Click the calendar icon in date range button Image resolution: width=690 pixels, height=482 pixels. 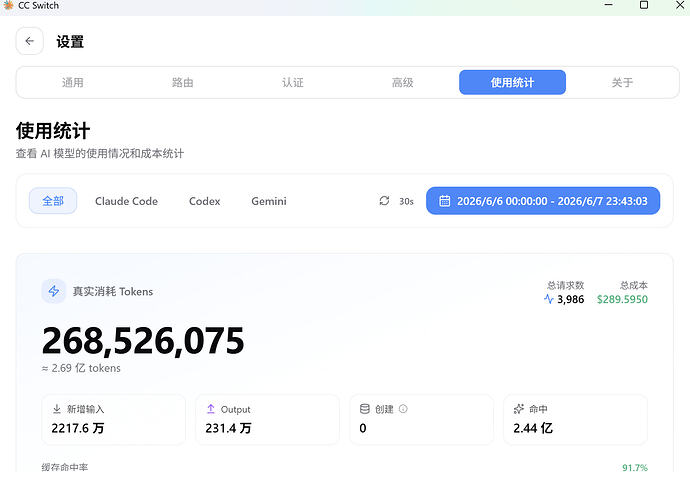444,201
